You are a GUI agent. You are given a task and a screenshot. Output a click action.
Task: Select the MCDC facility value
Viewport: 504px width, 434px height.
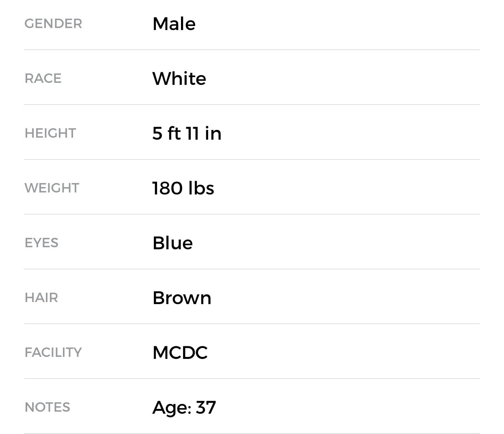click(x=180, y=352)
